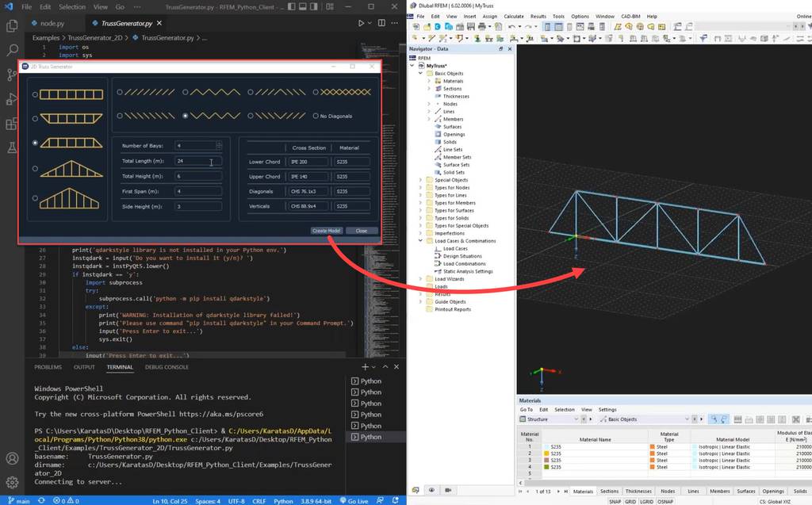Viewport: 812px width, 505px height.
Task: Open the Run and Debug view
Action: (x=12, y=99)
